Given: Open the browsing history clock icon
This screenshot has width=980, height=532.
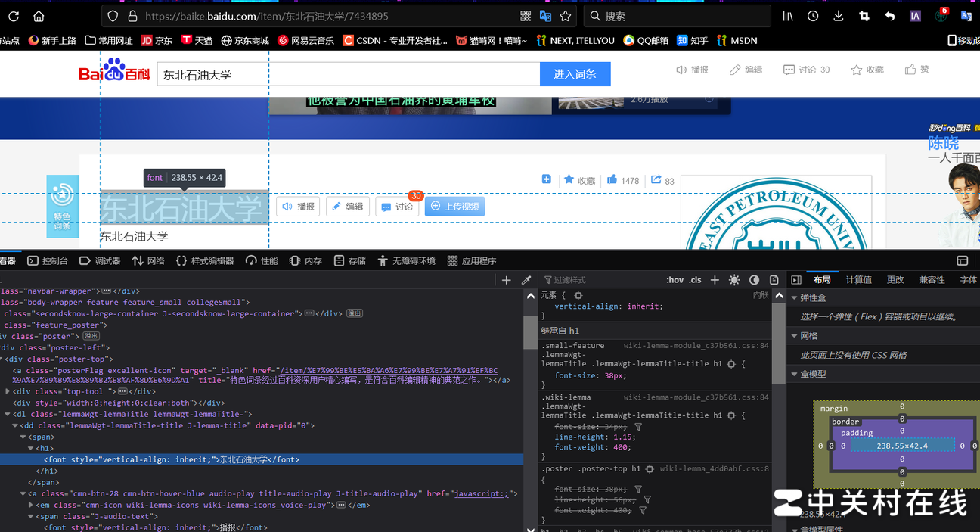Looking at the screenshot, I should tap(813, 16).
